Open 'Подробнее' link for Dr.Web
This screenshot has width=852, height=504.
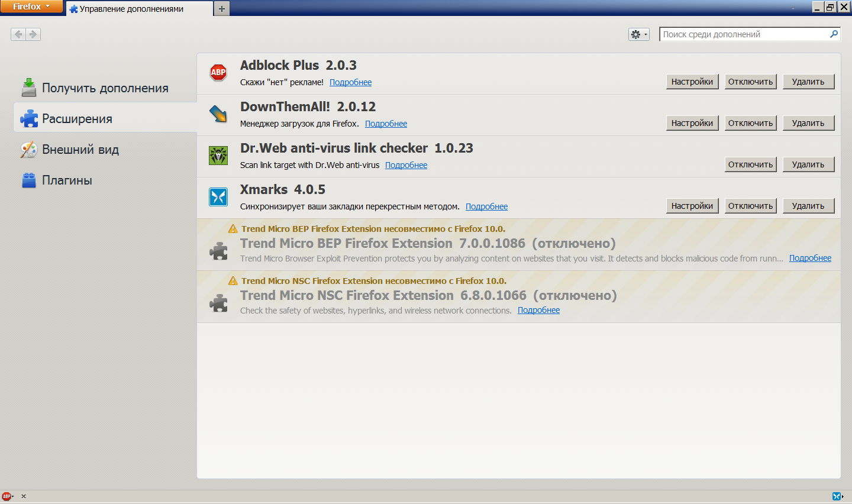pyautogui.click(x=406, y=165)
